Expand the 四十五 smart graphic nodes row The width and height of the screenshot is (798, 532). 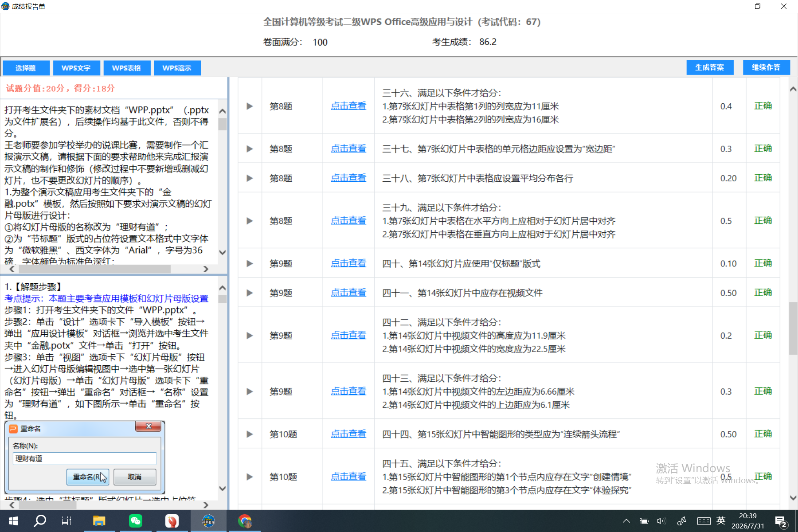(250, 477)
